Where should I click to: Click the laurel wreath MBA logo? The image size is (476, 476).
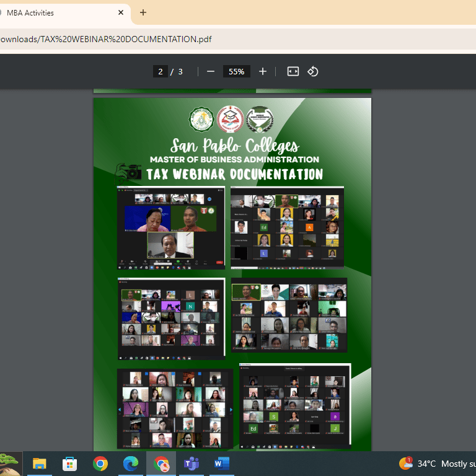pos(260,119)
